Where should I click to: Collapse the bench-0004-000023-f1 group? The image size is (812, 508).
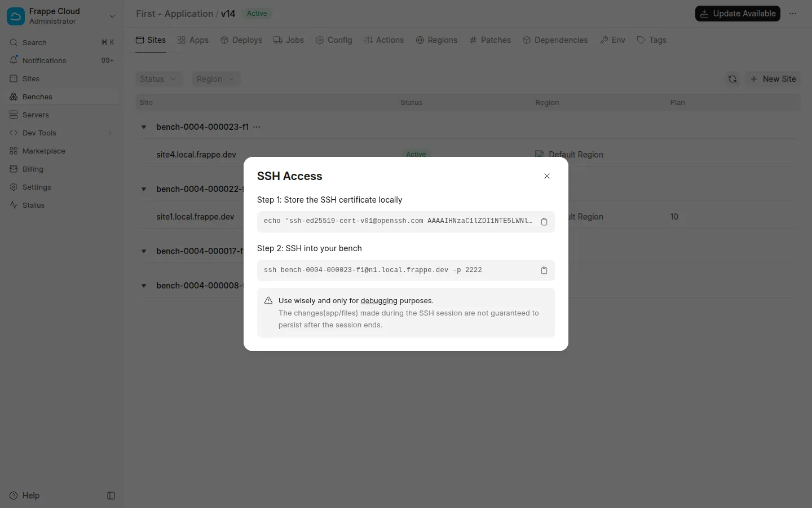[x=144, y=127]
